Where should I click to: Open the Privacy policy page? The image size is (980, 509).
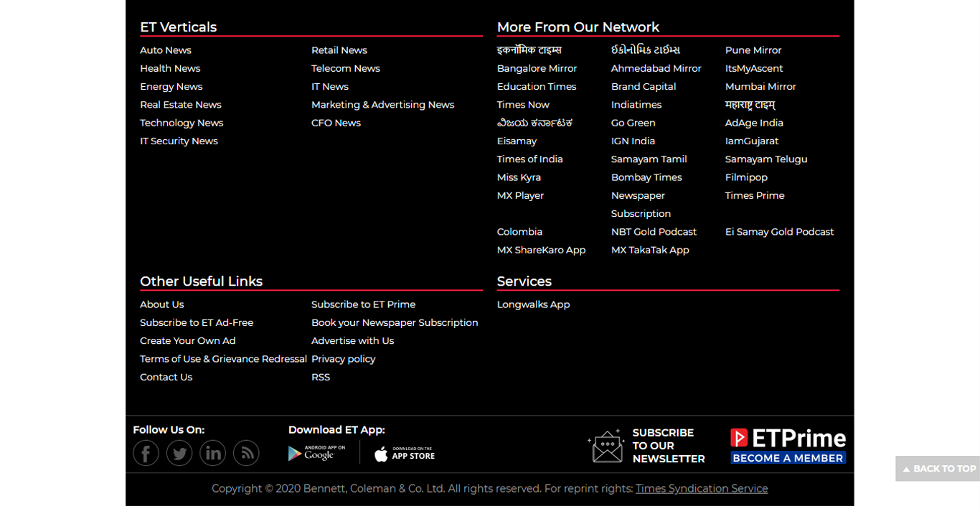click(343, 359)
